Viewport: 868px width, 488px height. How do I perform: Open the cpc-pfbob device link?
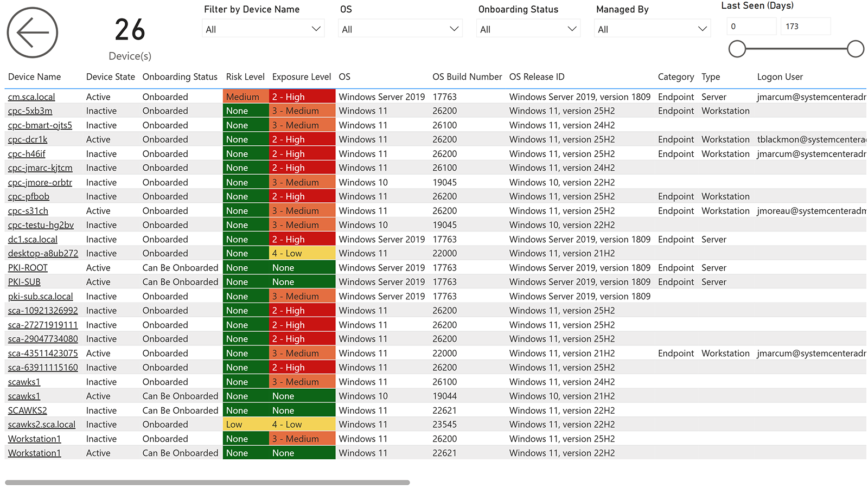(29, 196)
